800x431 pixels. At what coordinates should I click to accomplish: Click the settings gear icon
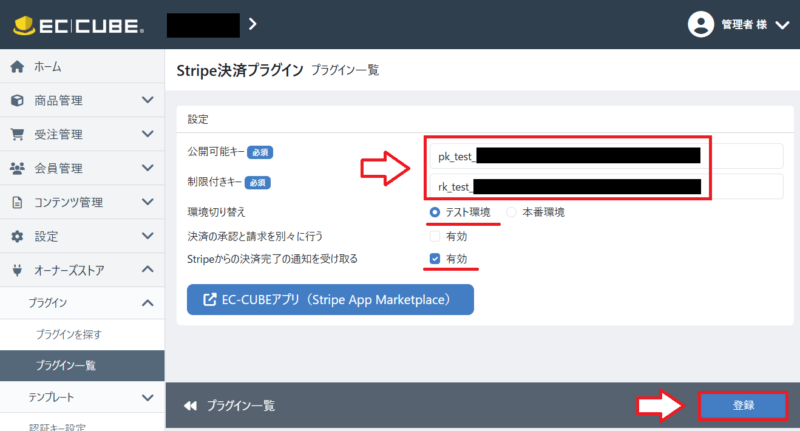[x=17, y=236]
